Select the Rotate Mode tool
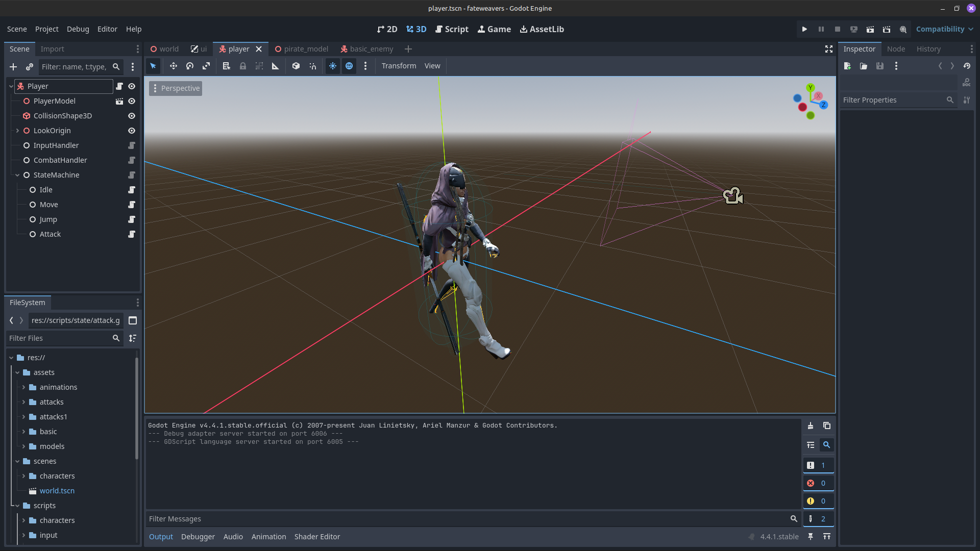 190,66
